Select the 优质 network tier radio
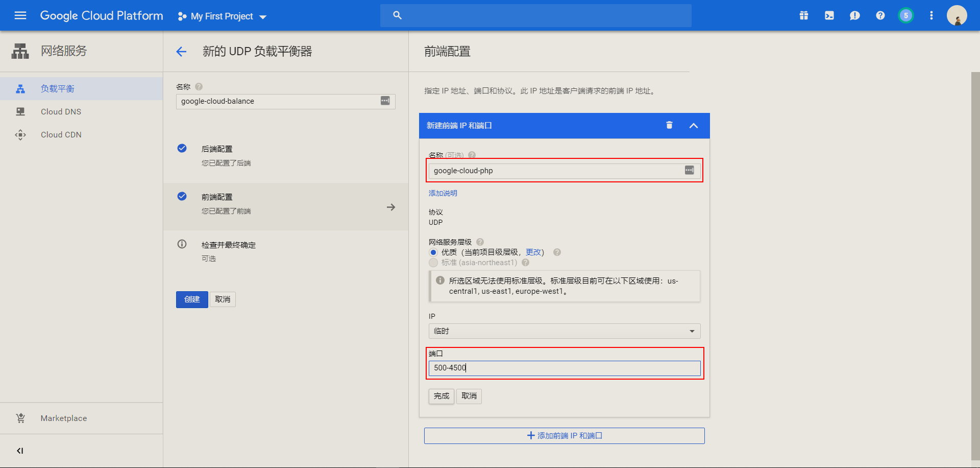The image size is (980, 468). click(433, 252)
